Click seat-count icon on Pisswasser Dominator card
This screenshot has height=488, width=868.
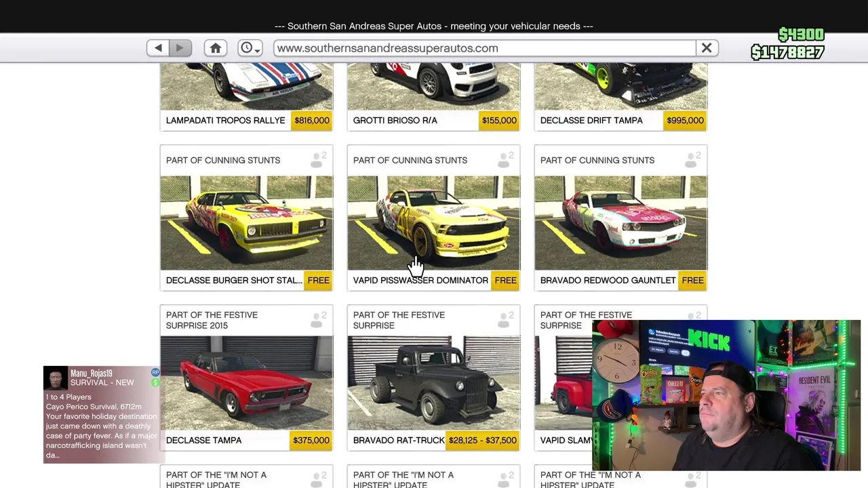click(505, 160)
